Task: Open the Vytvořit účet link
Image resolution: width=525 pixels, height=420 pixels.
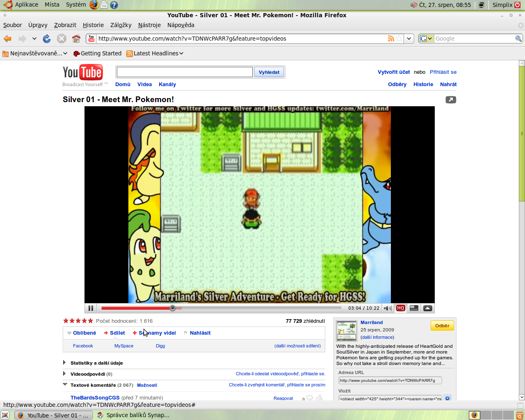Action: pos(394,72)
